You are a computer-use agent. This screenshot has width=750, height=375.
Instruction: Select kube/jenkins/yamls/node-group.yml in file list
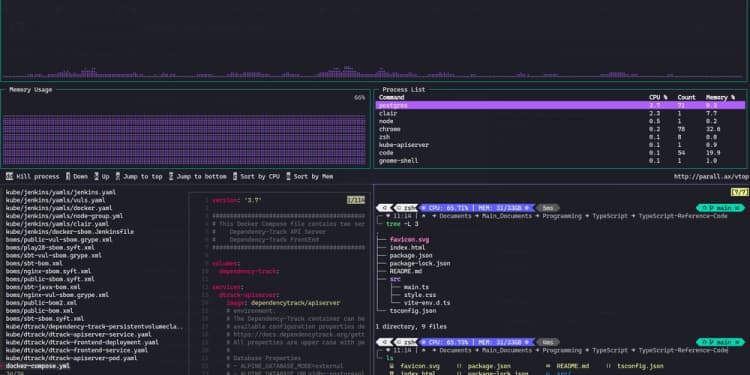tap(64, 216)
